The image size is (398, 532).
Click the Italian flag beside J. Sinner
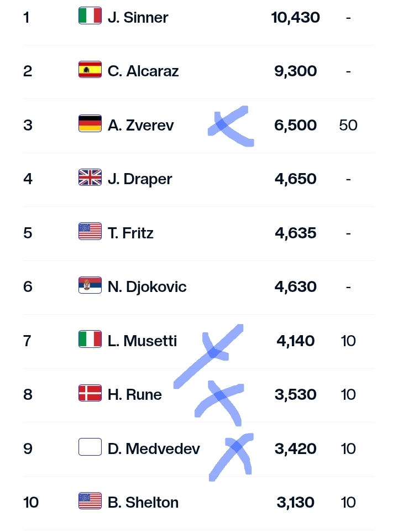[x=90, y=15]
